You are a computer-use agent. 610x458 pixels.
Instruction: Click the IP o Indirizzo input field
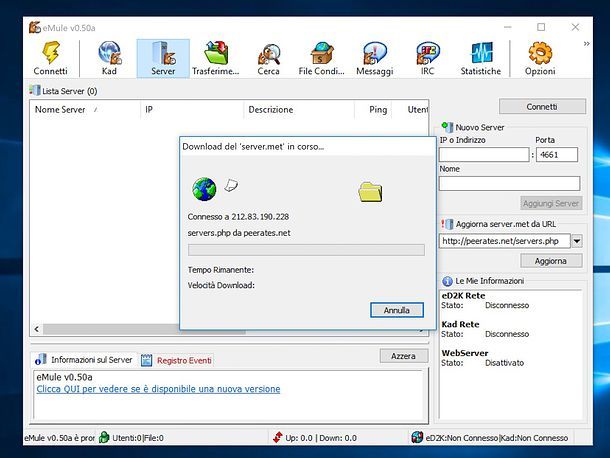[x=484, y=154]
